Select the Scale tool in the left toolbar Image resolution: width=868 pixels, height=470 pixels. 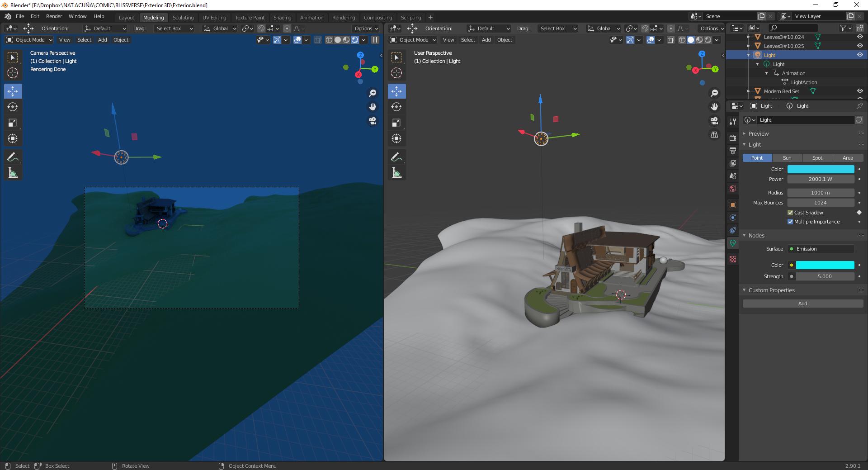tap(13, 123)
